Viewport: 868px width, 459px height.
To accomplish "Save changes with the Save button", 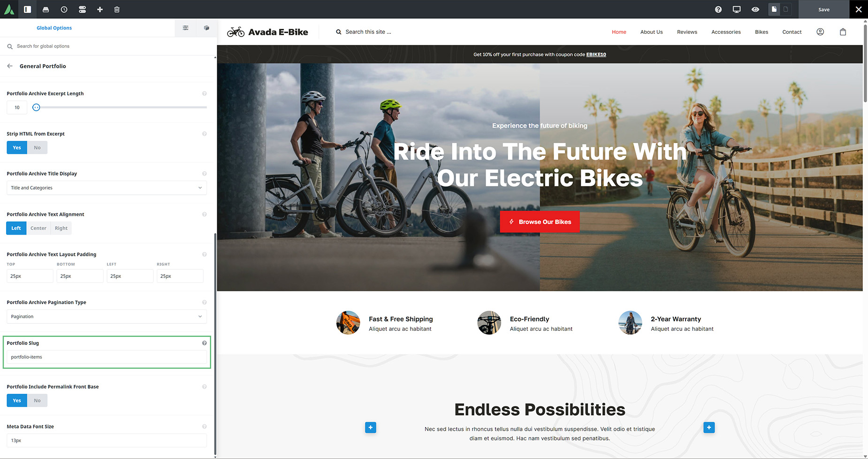I will coord(824,9).
